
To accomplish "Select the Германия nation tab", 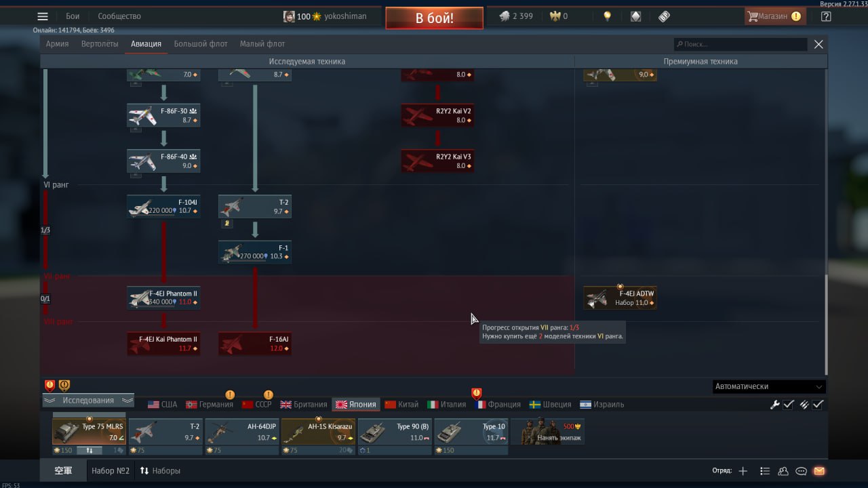I will (x=210, y=405).
